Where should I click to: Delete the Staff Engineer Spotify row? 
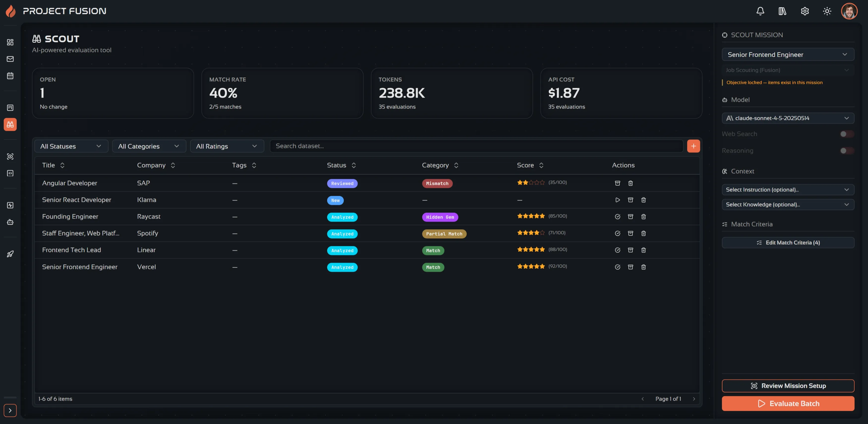pos(643,233)
